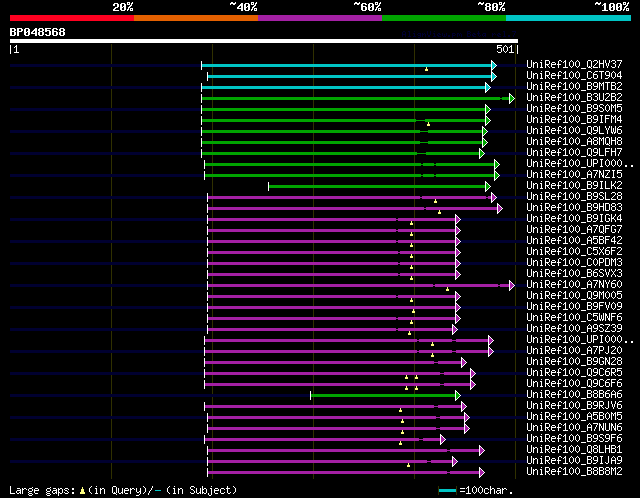
Task: Click the yellow gap marker on B9IJA9 row
Action: (409, 465)
